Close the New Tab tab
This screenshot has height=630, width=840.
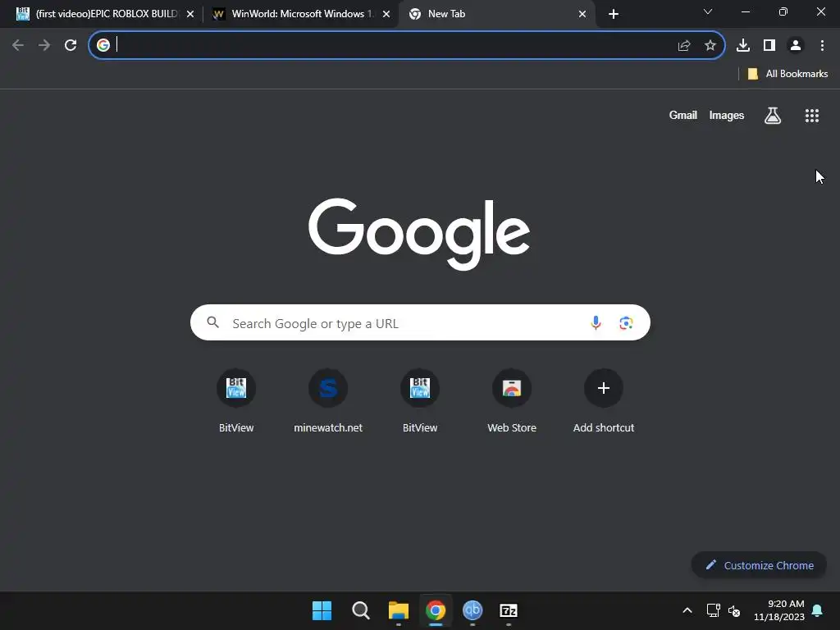point(582,14)
